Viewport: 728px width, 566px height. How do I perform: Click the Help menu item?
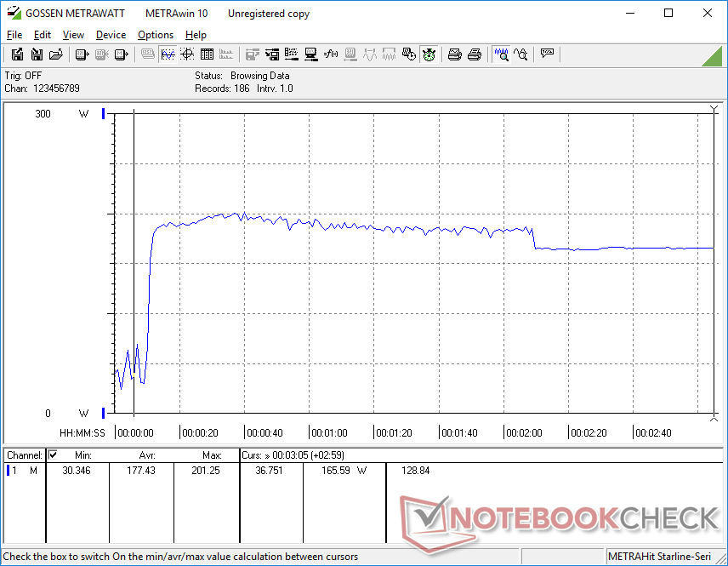click(196, 35)
